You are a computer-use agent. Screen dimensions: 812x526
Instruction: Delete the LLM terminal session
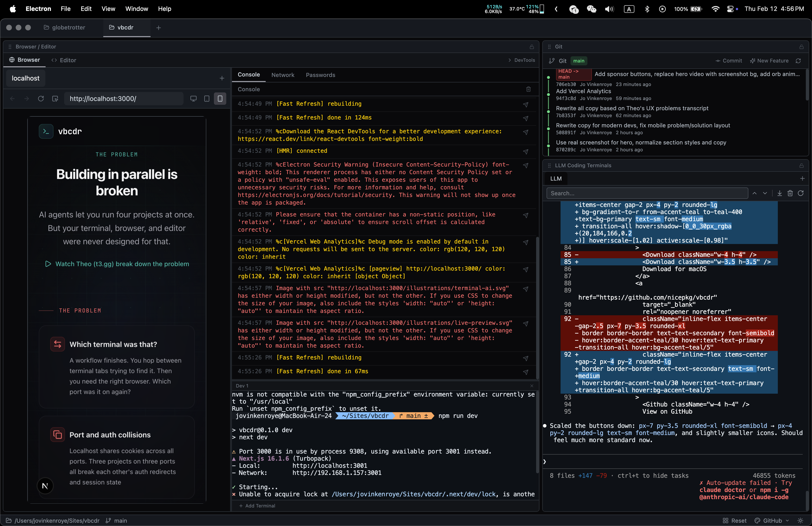point(790,193)
